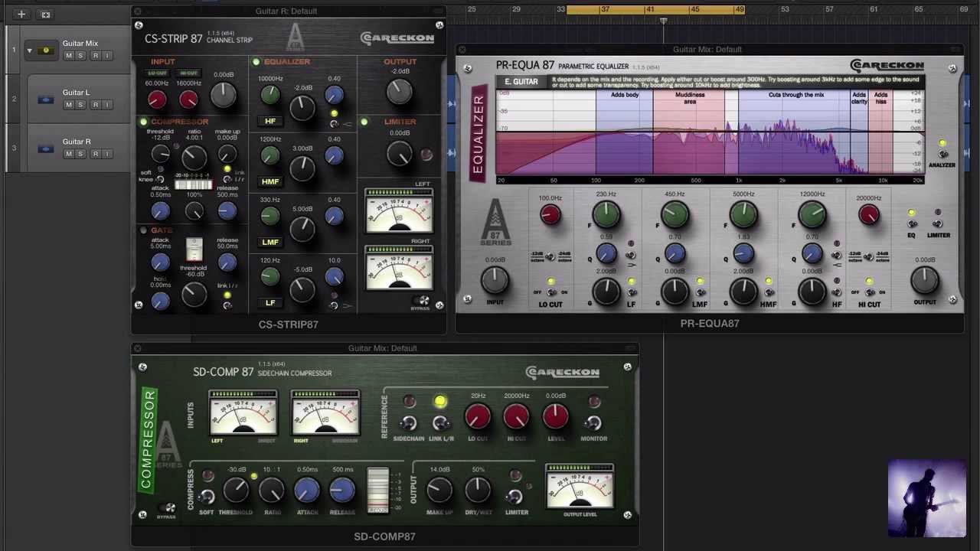This screenshot has width=980, height=551.
Task: Enable the CS-STRIP Gate power LED
Action: coord(143,230)
